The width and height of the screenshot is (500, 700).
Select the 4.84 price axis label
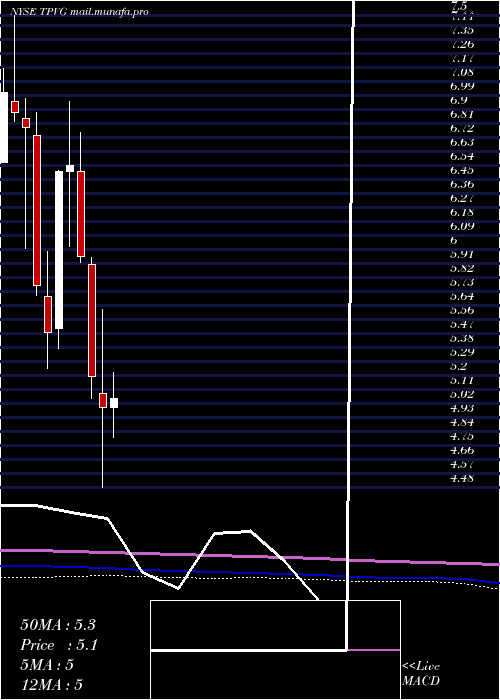click(x=462, y=422)
